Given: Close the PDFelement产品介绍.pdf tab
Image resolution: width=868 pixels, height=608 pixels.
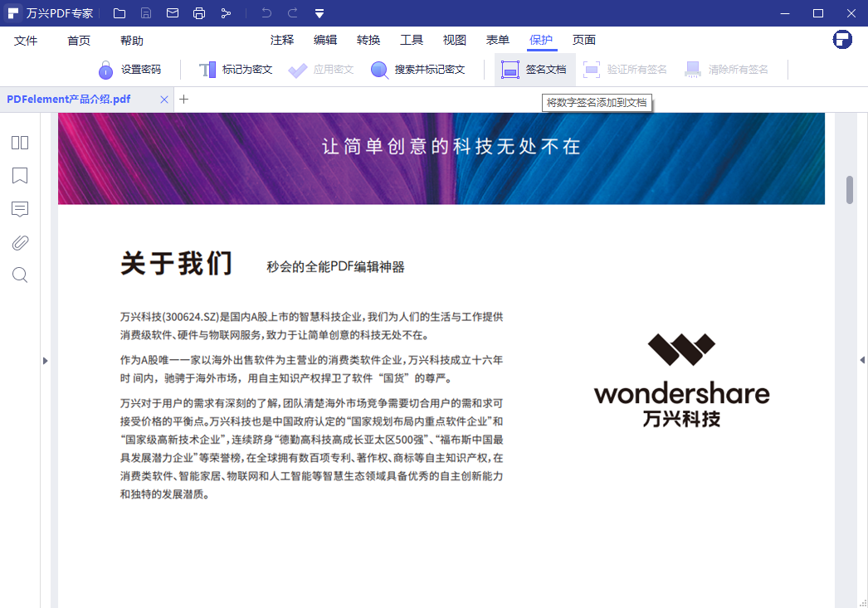Looking at the screenshot, I should click(163, 100).
